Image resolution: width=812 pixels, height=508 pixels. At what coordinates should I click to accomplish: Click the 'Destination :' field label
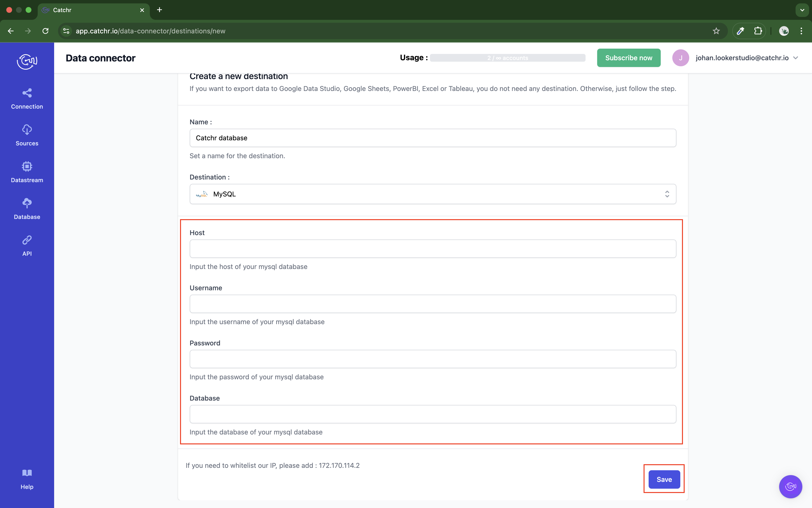[209, 177]
